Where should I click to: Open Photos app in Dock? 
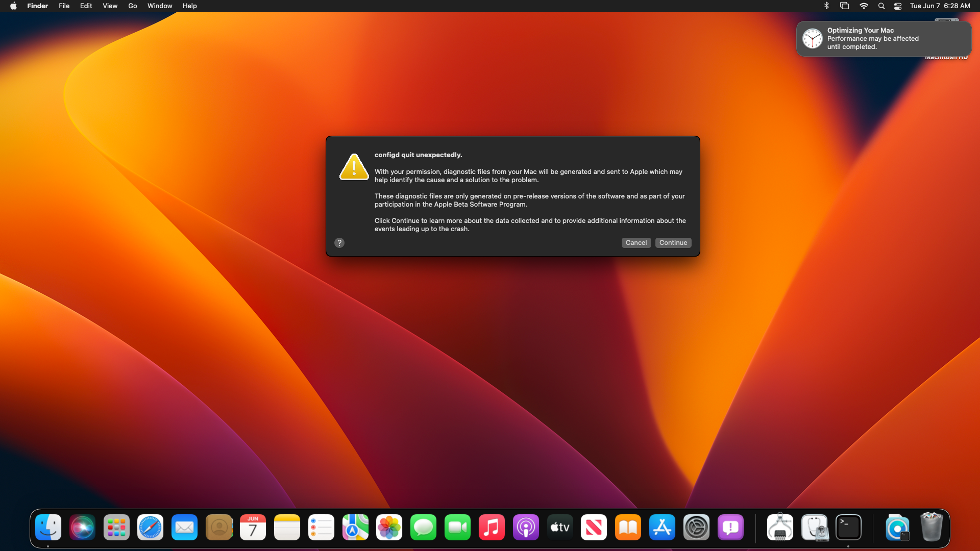coord(389,528)
